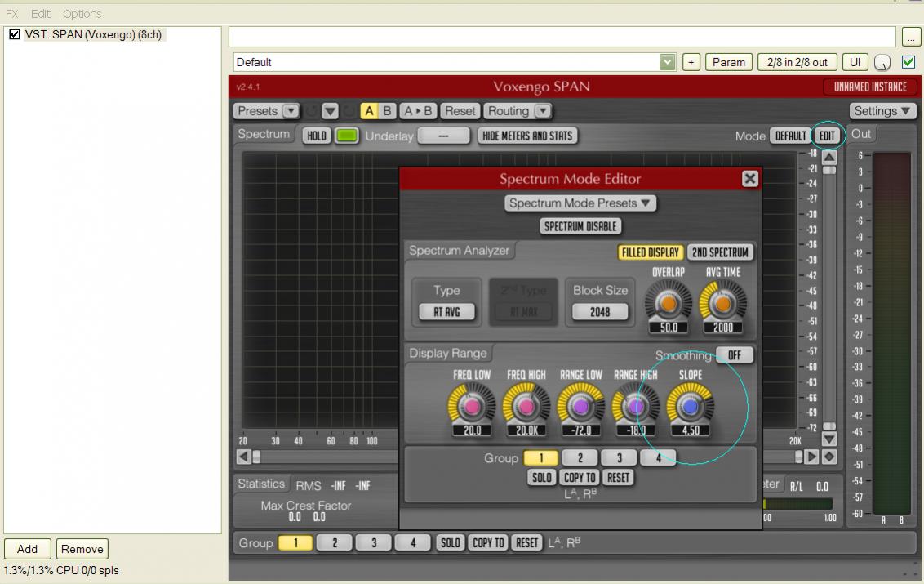Image resolution: width=924 pixels, height=584 pixels.
Task: Copy state with the A▸B button
Action: [x=418, y=111]
